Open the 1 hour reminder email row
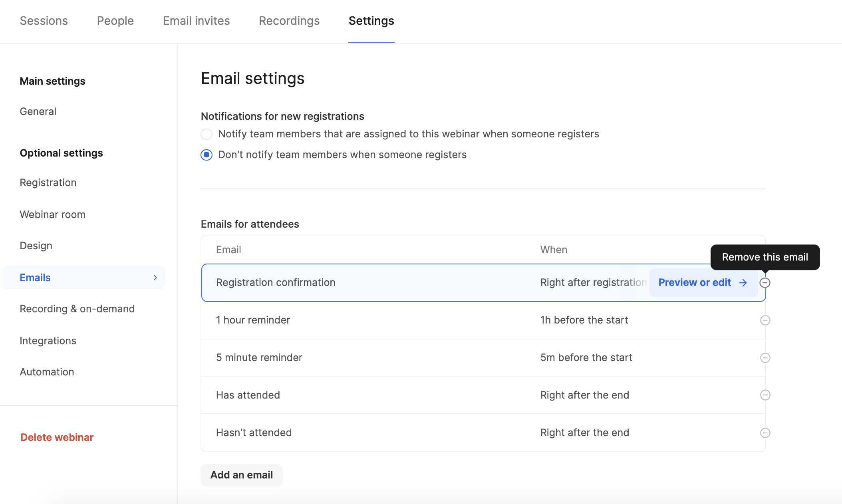This screenshot has height=504, width=842. [253, 320]
